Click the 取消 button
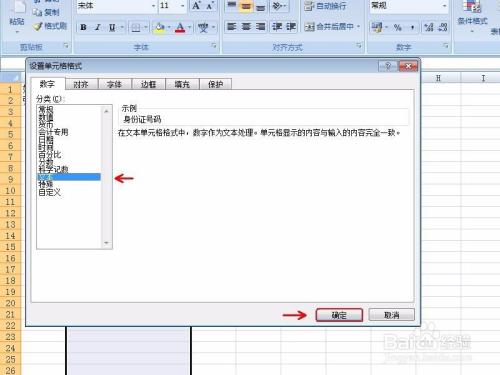The image size is (500, 375). click(391, 315)
